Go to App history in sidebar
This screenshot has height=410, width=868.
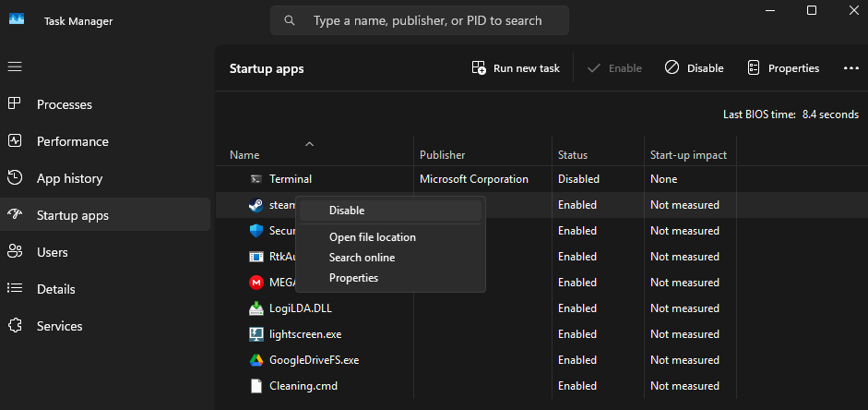pyautogui.click(x=69, y=178)
